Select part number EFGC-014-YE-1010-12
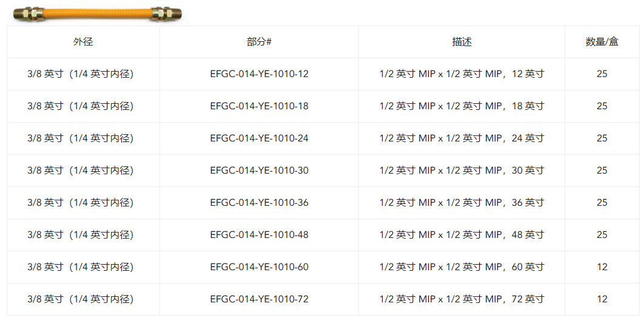This screenshot has height=323, width=644. 259,73
